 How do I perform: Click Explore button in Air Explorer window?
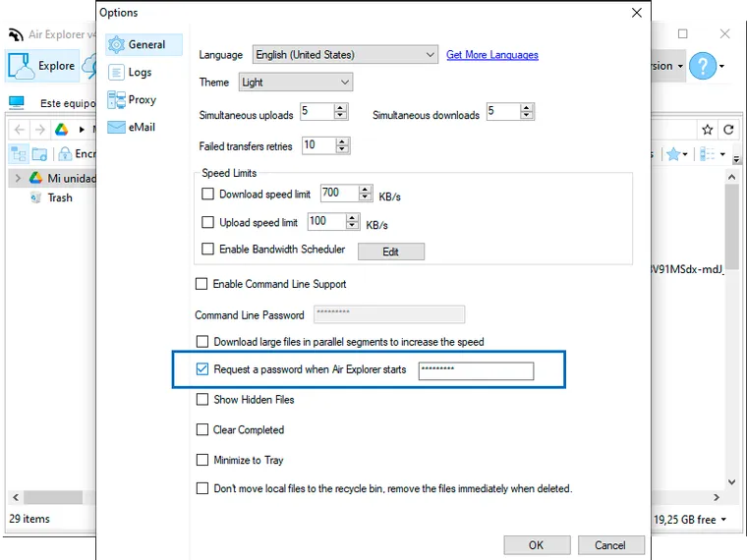click(42, 66)
